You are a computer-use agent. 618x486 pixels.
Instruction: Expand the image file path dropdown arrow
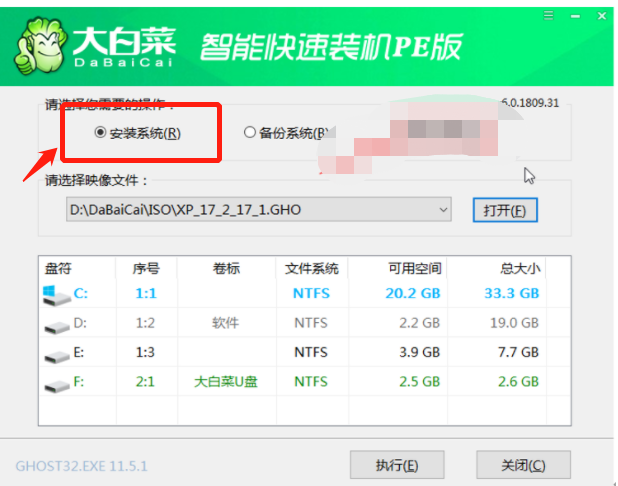pos(443,210)
